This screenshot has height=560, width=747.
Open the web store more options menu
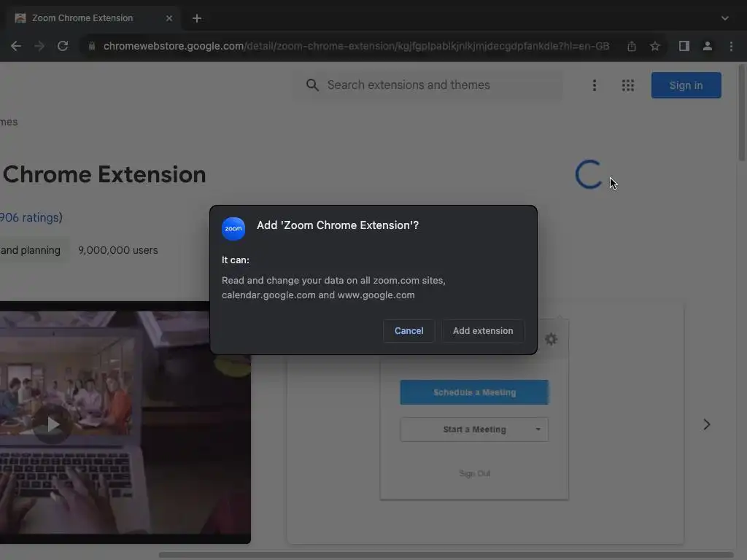click(x=594, y=85)
